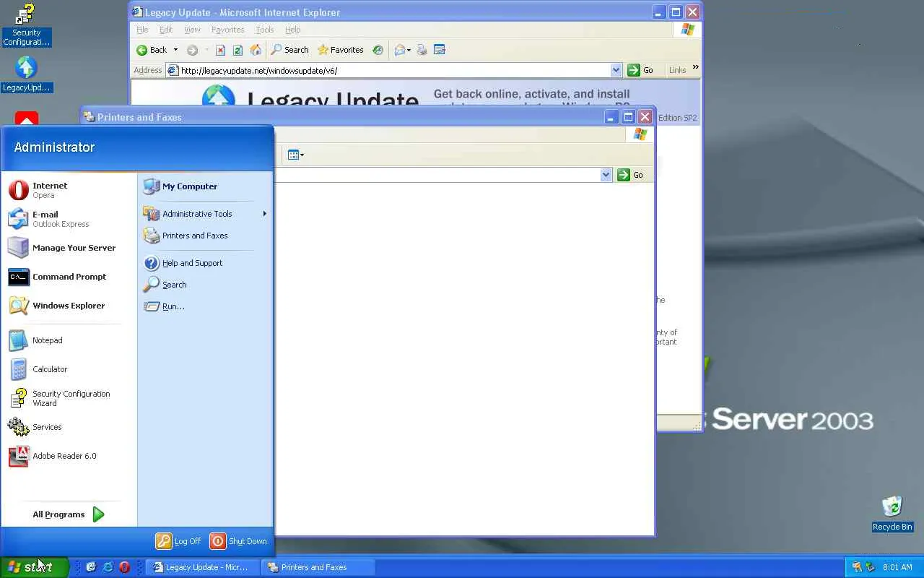The height and width of the screenshot is (578, 924).
Task: Open Manage Your Server
Action: [x=69, y=248]
